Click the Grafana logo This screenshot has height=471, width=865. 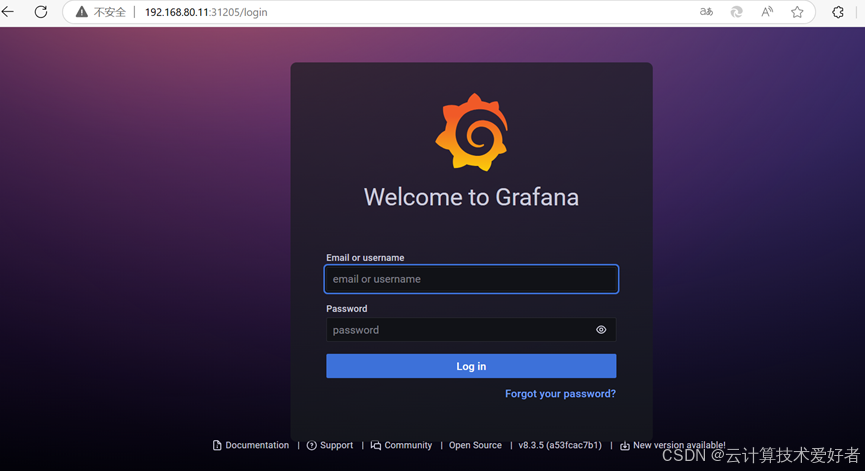pyautogui.click(x=472, y=132)
